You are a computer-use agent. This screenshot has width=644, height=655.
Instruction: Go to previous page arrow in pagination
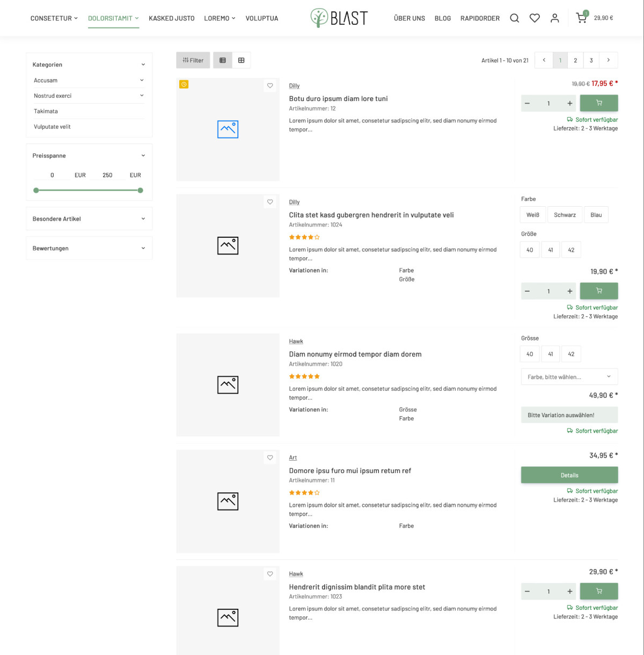click(544, 60)
